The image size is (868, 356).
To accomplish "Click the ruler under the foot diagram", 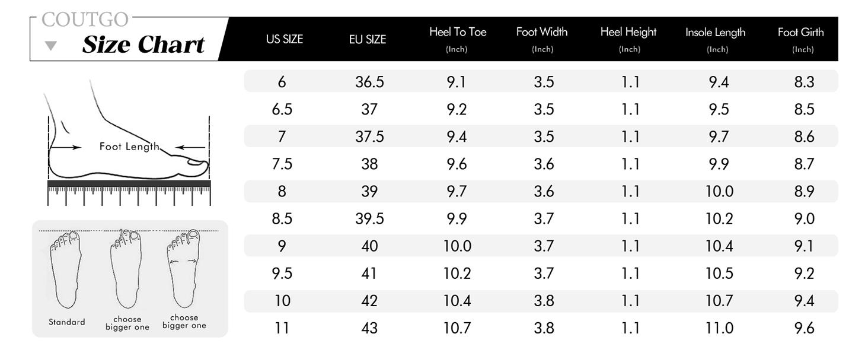I will [x=129, y=193].
